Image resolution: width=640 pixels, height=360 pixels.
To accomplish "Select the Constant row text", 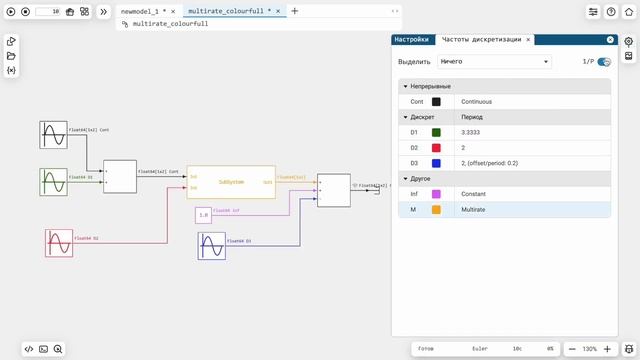I will 473,194.
